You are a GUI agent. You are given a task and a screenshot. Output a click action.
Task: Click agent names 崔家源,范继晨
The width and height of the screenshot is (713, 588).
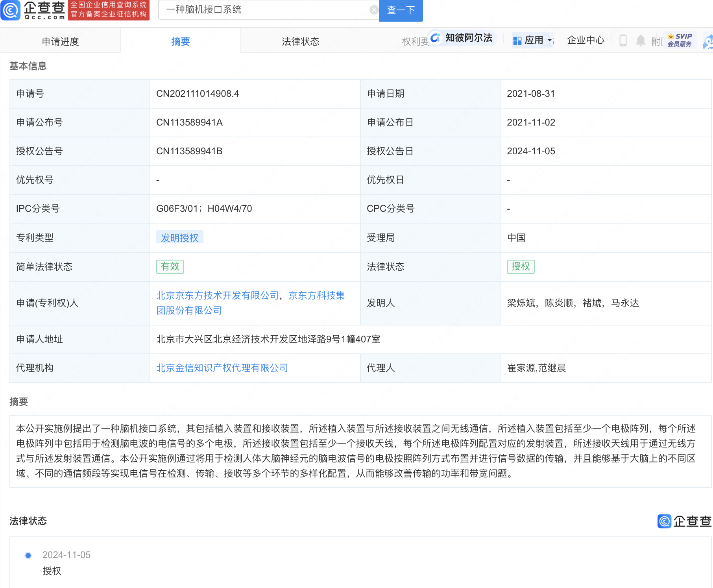click(x=536, y=368)
